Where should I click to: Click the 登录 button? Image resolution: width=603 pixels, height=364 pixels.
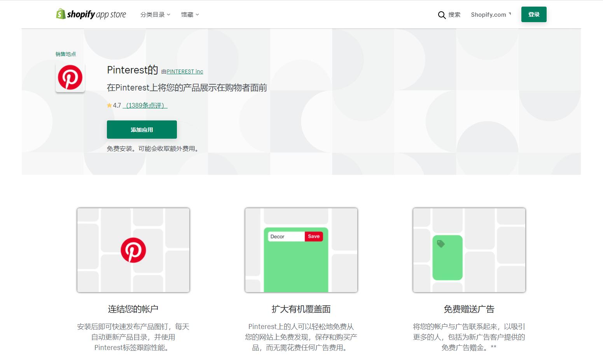pos(533,14)
